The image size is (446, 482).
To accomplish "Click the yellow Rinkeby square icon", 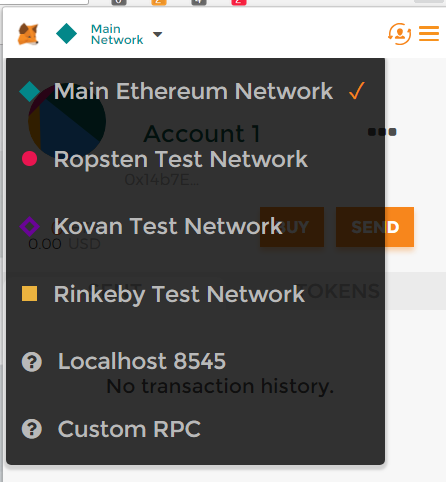I will (x=29, y=294).
